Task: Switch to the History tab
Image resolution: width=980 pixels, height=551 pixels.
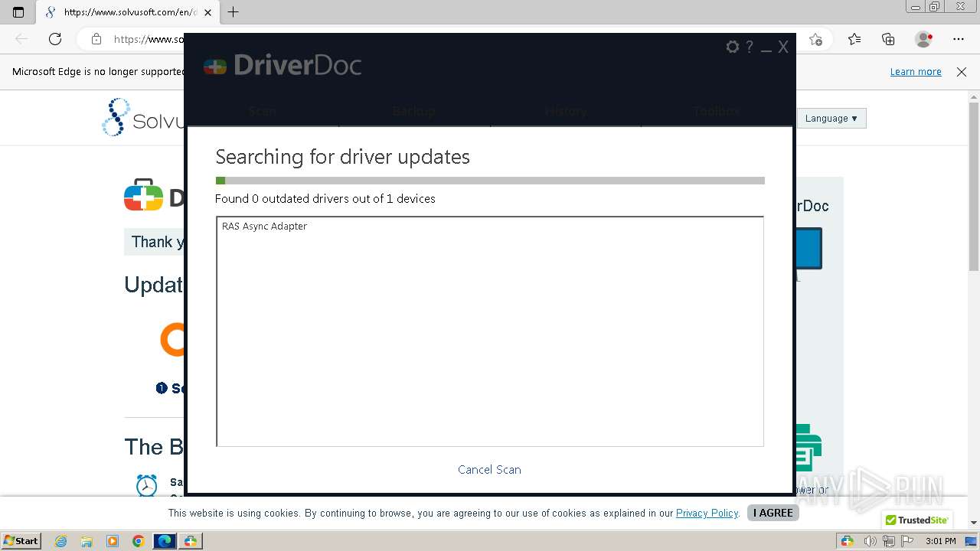Action: (x=566, y=111)
